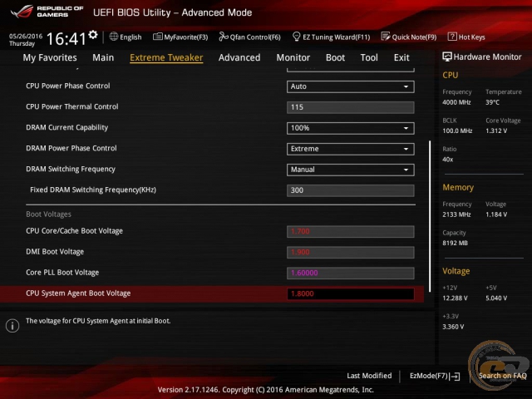Select DRAM Switching Frequency label
The width and height of the screenshot is (532, 399).
pos(71,169)
